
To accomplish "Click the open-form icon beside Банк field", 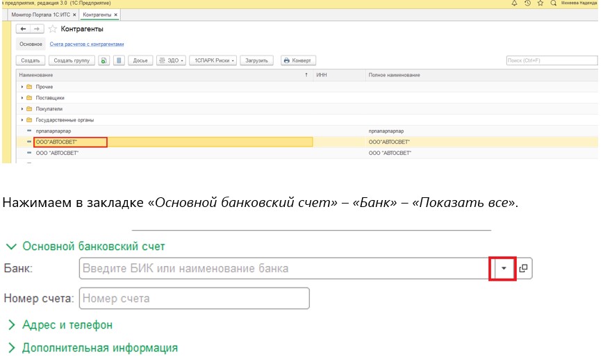I will pyautogui.click(x=524, y=268).
